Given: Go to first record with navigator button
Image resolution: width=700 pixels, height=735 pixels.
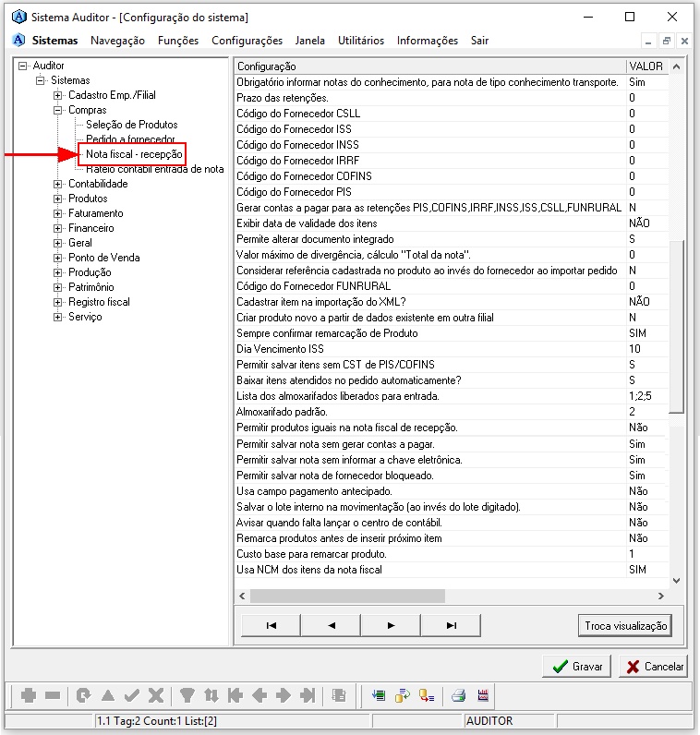Looking at the screenshot, I should click(x=271, y=625).
